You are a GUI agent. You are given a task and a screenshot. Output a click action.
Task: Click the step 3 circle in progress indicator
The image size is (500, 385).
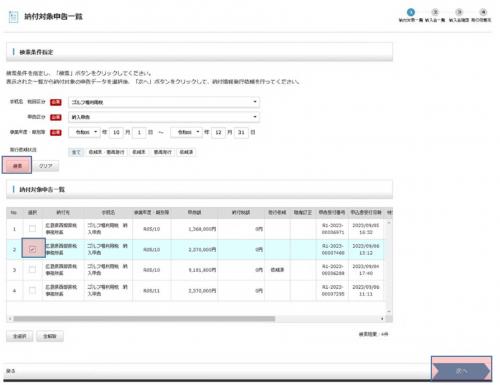(459, 12)
